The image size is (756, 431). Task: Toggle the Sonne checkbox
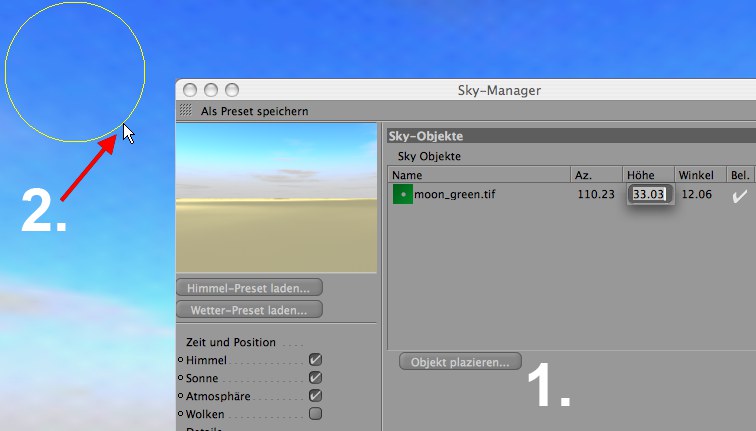315,377
